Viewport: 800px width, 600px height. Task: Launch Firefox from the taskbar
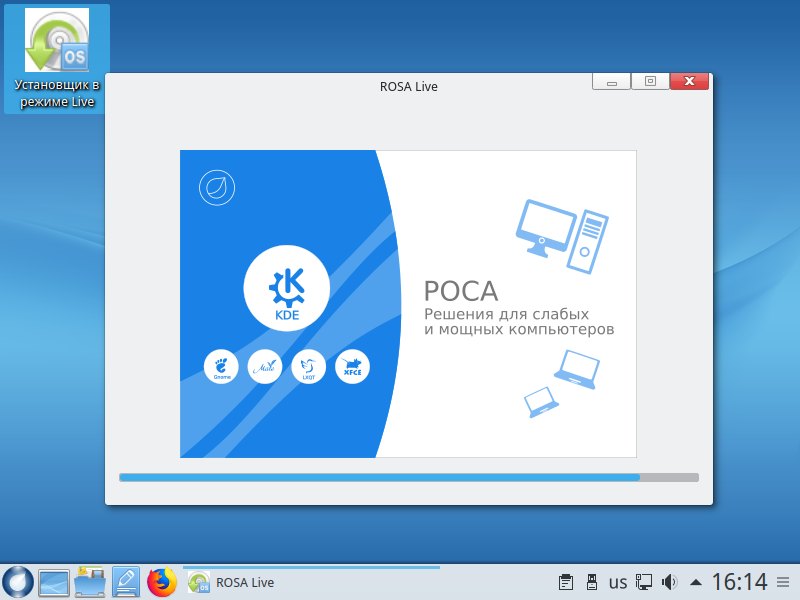pyautogui.click(x=161, y=582)
